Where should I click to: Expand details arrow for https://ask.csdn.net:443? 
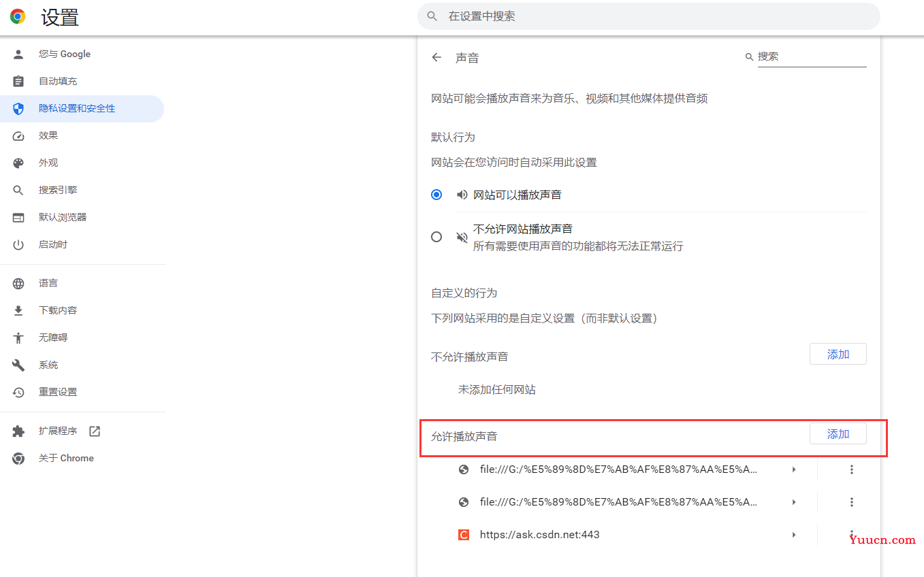794,535
